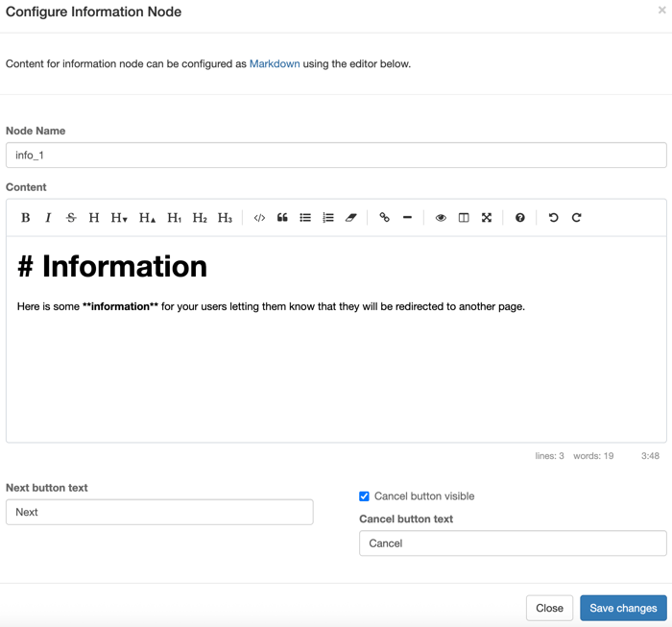Click the strikethrough icon
Image resolution: width=672 pixels, height=627 pixels.
pos(71,218)
